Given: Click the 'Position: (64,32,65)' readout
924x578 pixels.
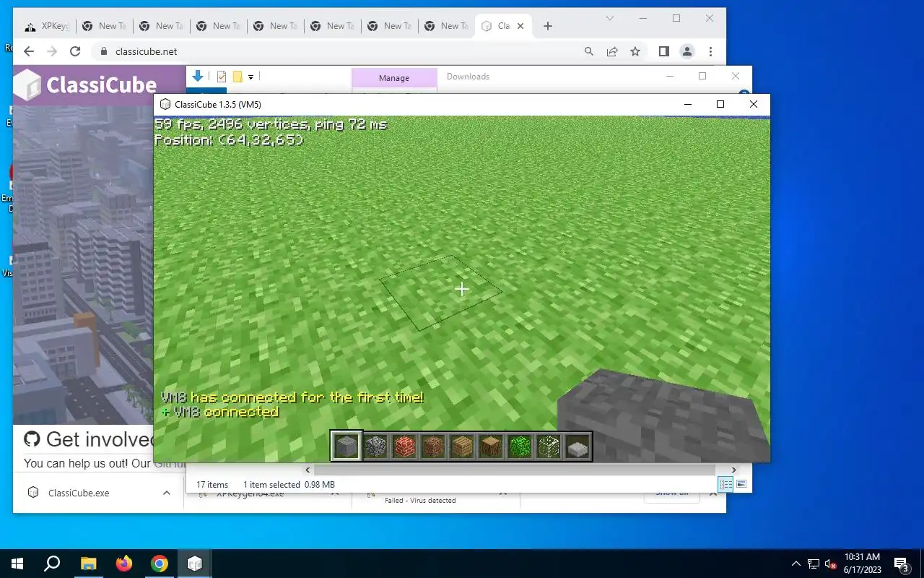Looking at the screenshot, I should [229, 139].
